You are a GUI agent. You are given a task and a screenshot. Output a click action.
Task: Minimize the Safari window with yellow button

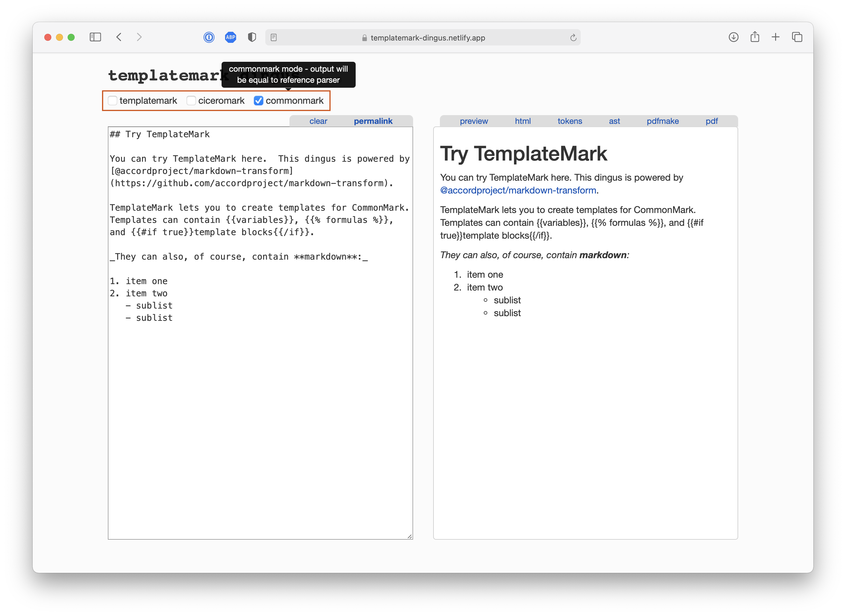click(59, 37)
